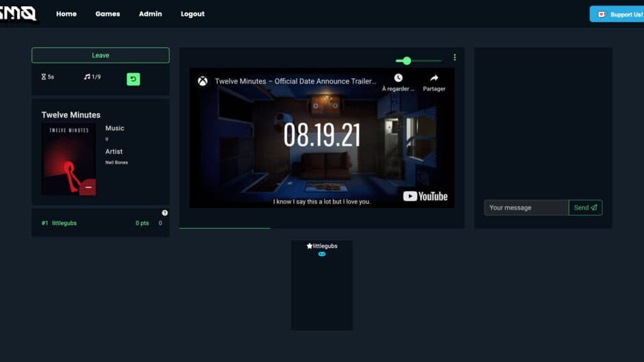Click Logout in the navigation bar
This screenshot has width=644, height=362.
click(193, 14)
